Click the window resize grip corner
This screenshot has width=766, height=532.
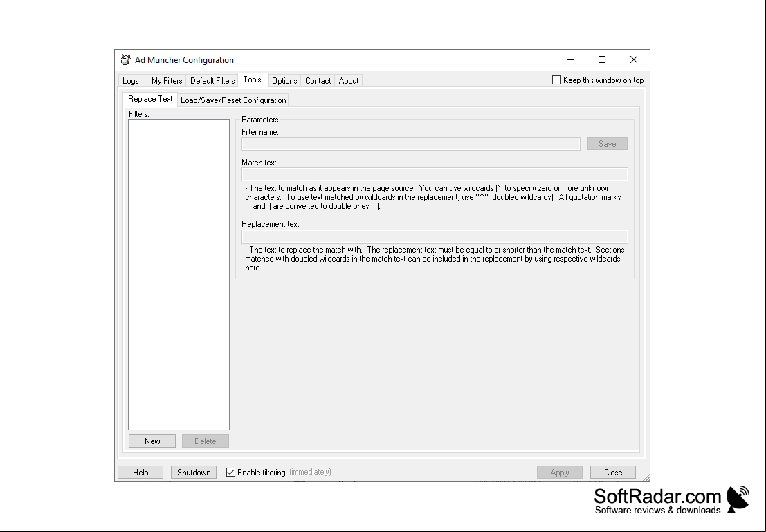coord(646,477)
